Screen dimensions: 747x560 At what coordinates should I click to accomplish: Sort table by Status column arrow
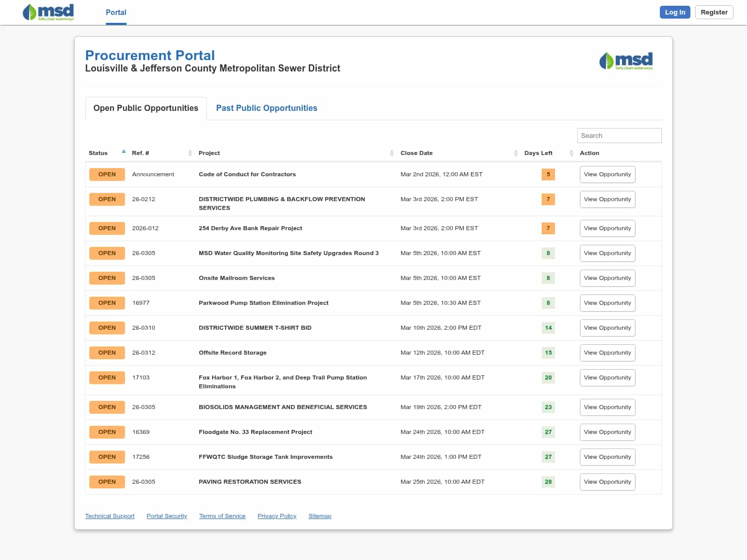coord(123,152)
